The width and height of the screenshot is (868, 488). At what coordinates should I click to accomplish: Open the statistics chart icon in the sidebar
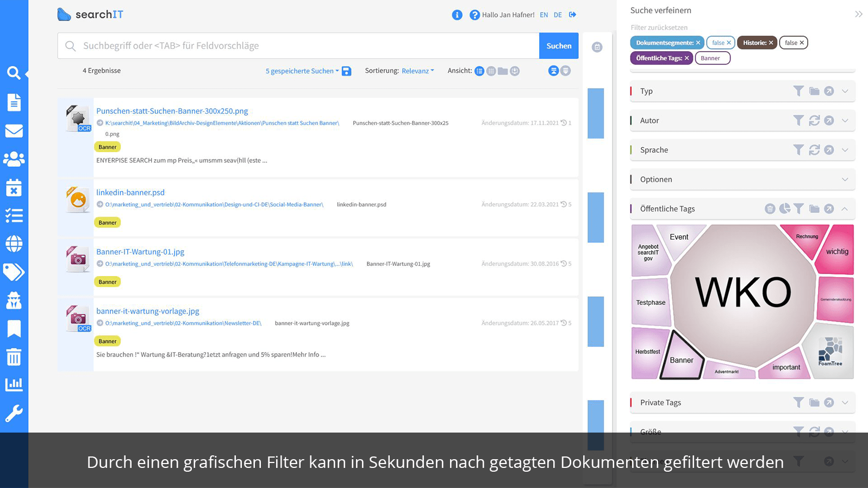coord(14,384)
